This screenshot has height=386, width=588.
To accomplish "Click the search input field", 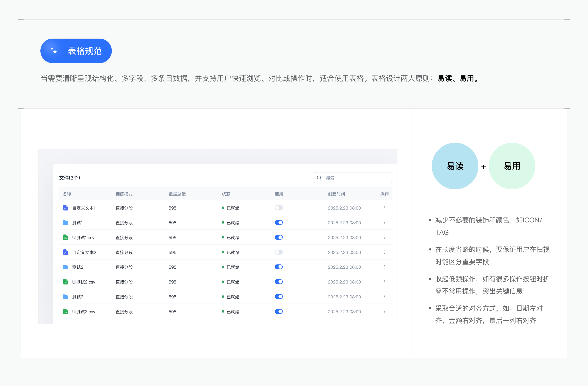I will (x=353, y=178).
